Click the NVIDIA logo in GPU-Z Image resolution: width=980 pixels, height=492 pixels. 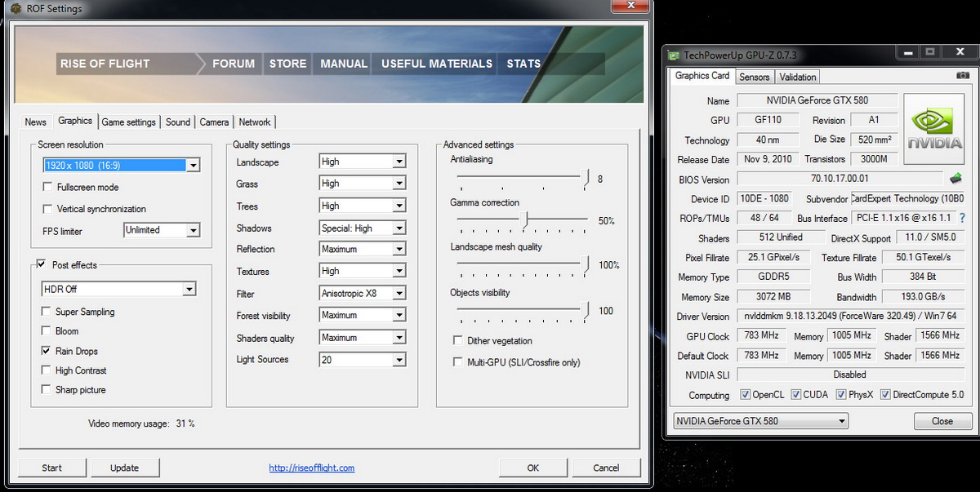934,131
